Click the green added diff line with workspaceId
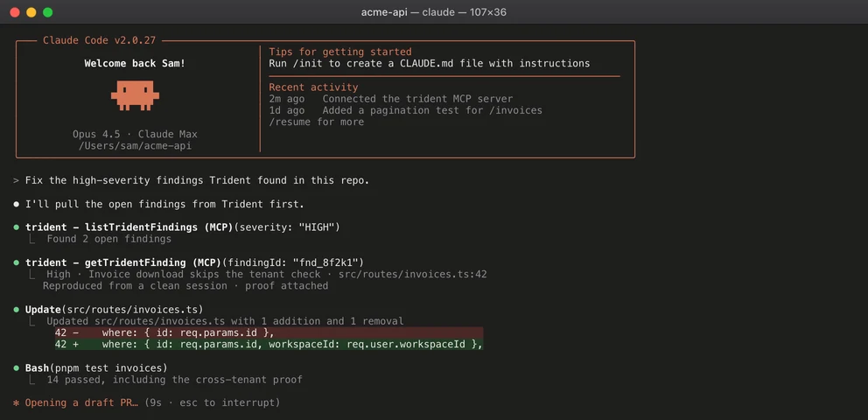Screen dimensions: 868x420 point(269,344)
